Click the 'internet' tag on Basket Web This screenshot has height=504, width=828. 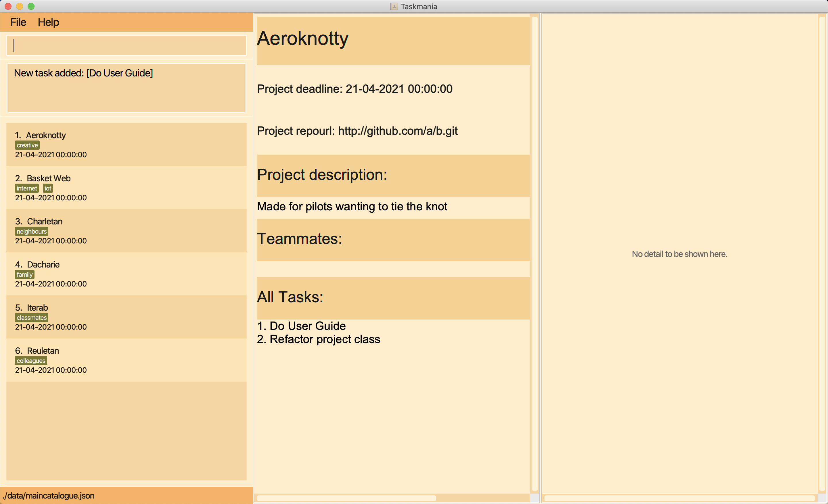click(x=27, y=188)
